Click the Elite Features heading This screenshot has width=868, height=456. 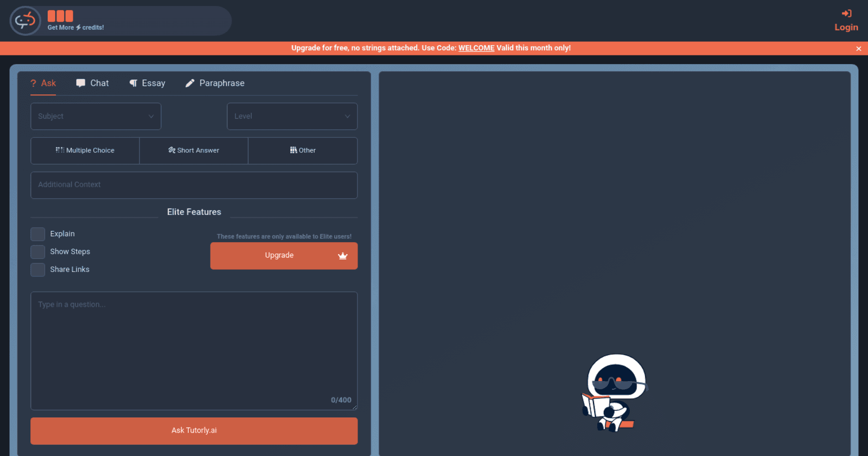tap(194, 212)
